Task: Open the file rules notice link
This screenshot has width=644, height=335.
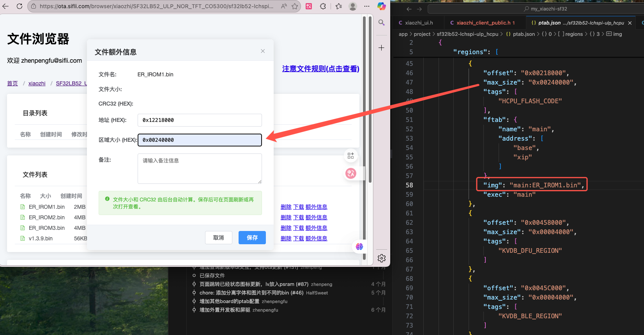Action: coord(320,69)
